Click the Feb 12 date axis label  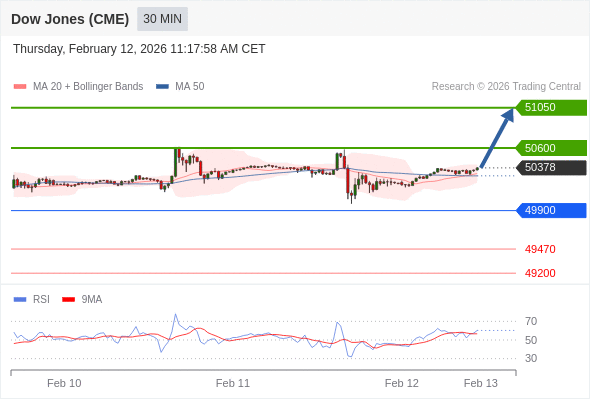point(401,383)
